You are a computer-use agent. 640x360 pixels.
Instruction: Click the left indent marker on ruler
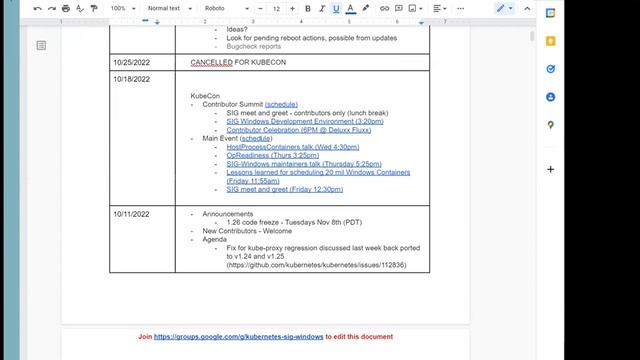pyautogui.click(x=157, y=22)
